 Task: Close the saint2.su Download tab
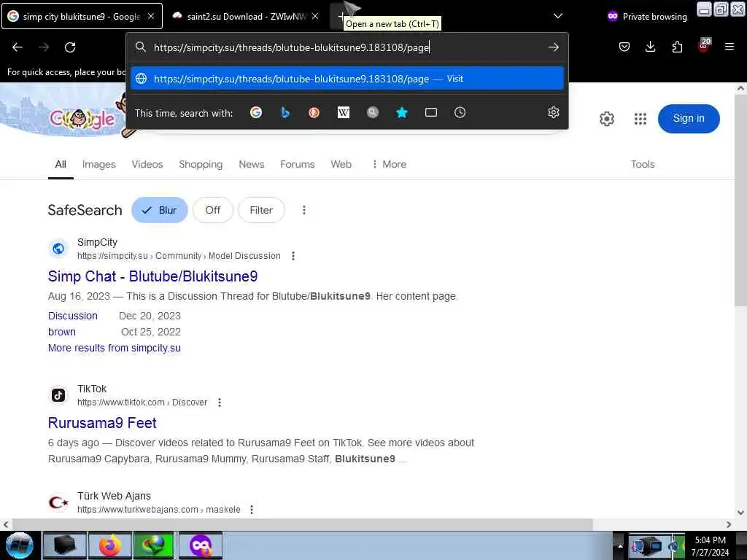315,16
